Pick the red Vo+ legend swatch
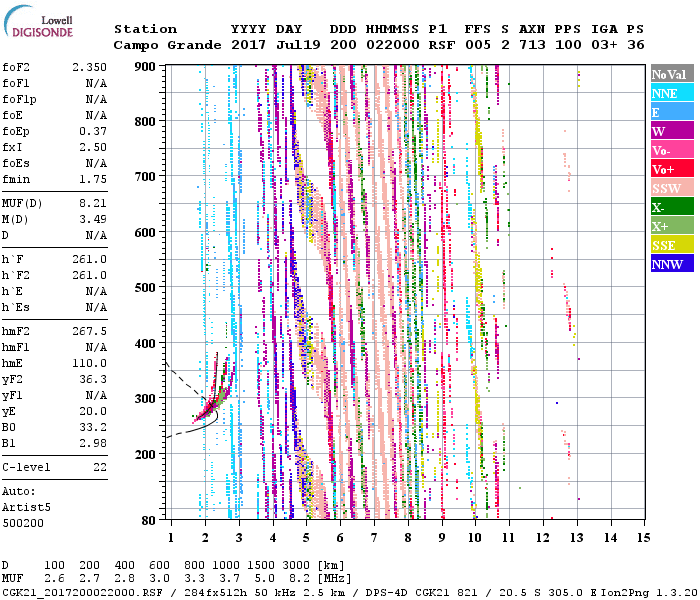The image size is (700, 600). pos(672,169)
